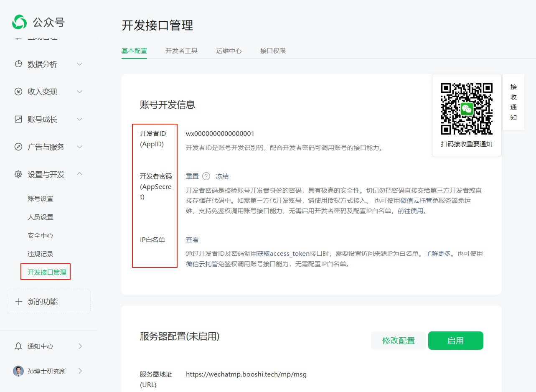The image size is (536, 392).
Task: Click the 公众号 logo icon
Action: (x=19, y=22)
